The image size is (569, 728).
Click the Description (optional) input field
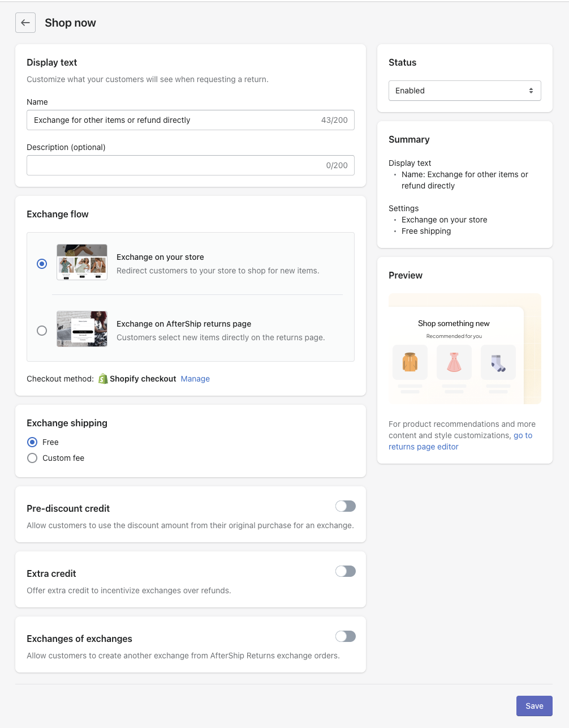pyautogui.click(x=191, y=165)
